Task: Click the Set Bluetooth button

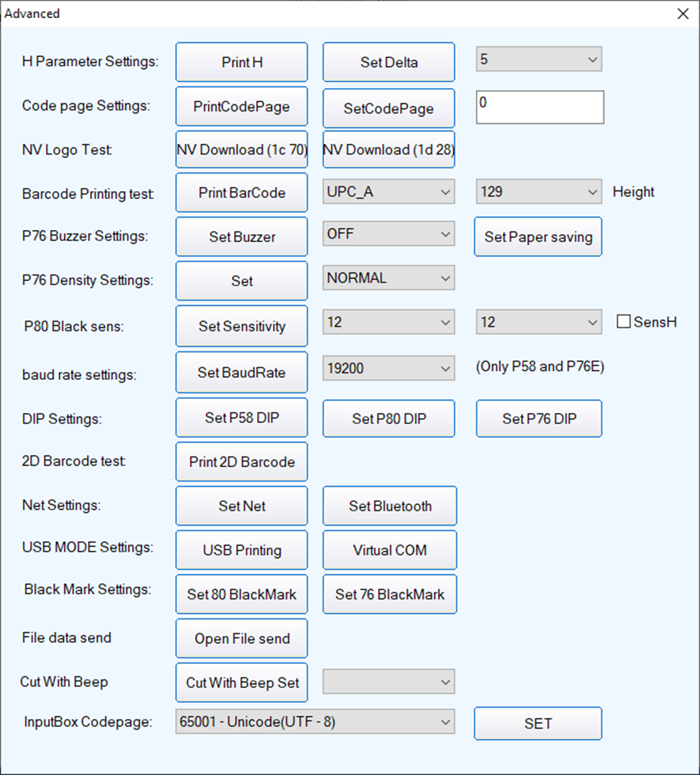Action: (390, 506)
